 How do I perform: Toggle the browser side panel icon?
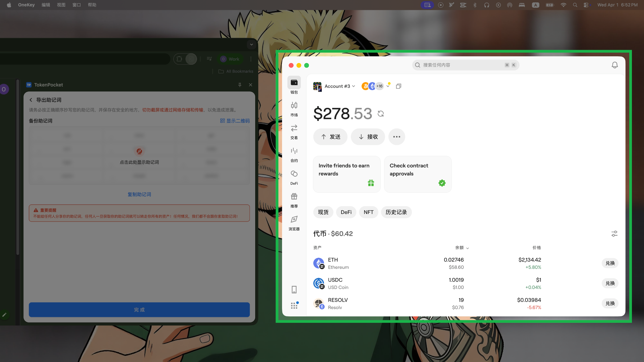pyautogui.click(x=191, y=59)
